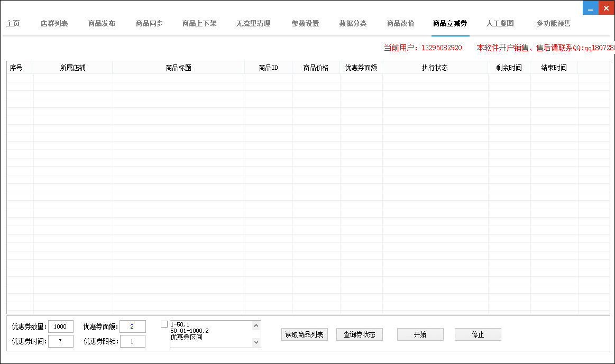This screenshot has height=364, width=615.
Task: Go to the 商品发布 tab
Action: 102,24
